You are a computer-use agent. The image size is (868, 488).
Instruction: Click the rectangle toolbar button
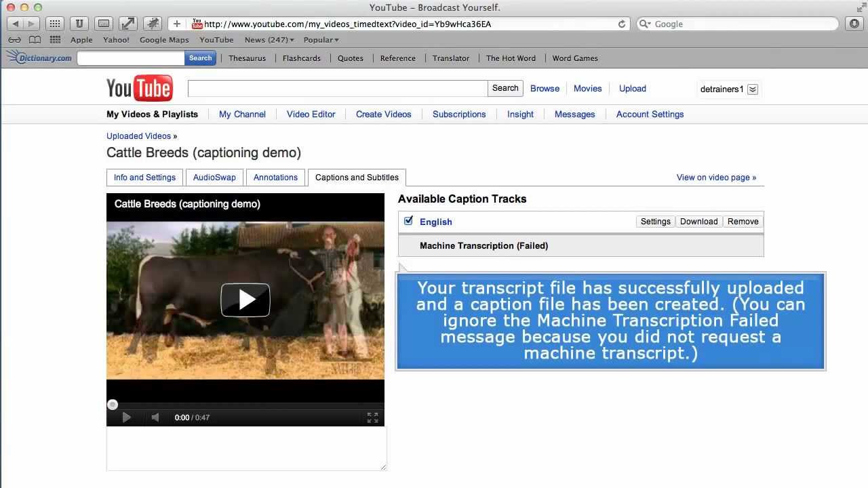point(104,24)
